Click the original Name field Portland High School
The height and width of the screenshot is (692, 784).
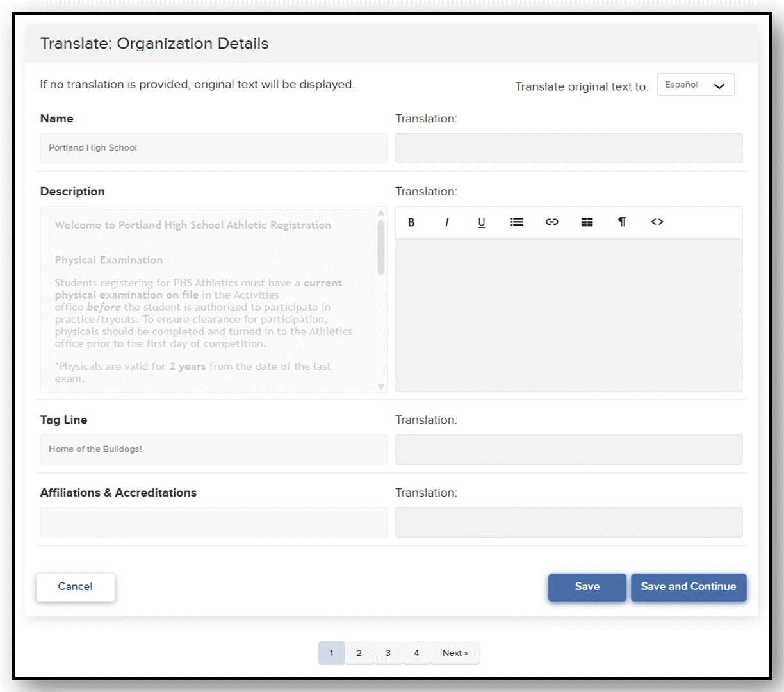point(214,148)
